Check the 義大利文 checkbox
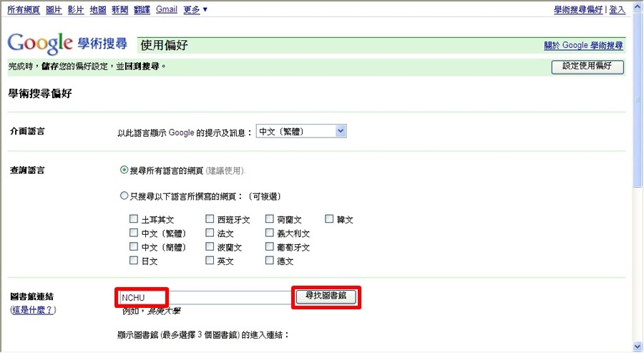The image size is (644, 353). click(x=270, y=233)
